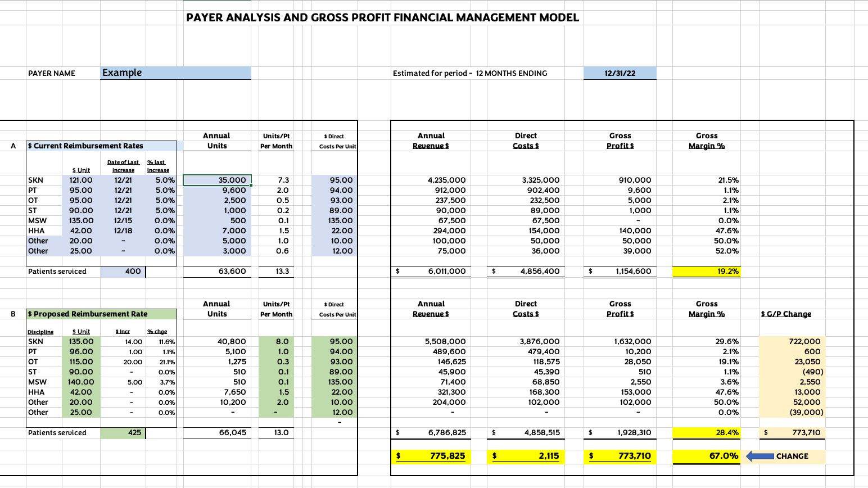Screen dimensions: 868x488
Task: Select the Payer Name input showing Example
Action: pos(175,73)
